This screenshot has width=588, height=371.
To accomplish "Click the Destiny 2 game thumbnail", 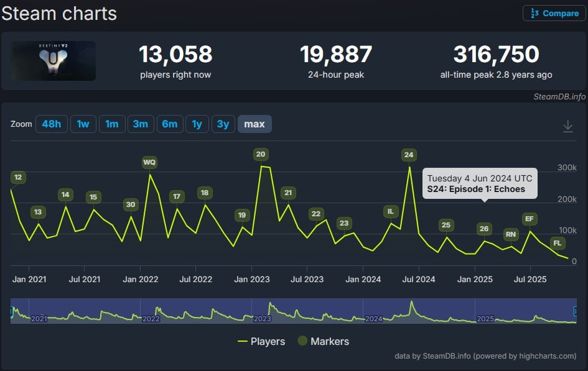I will tap(53, 61).
